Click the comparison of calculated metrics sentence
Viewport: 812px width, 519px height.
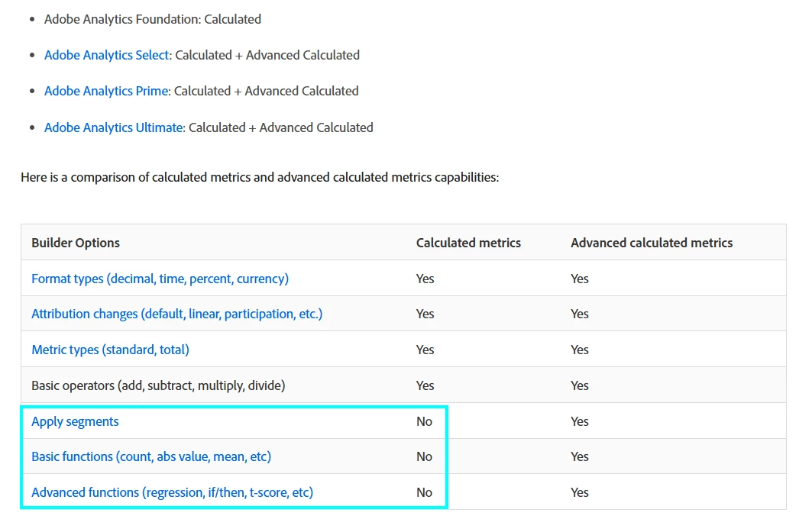point(260,177)
